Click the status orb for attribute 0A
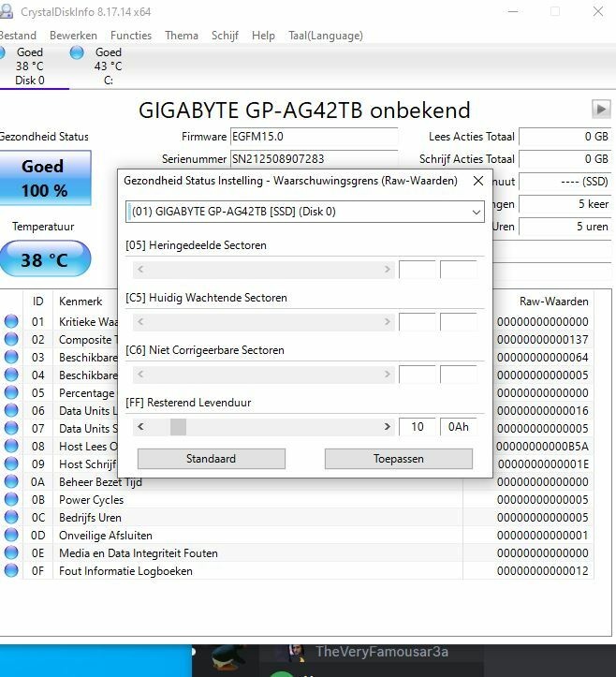Image resolution: width=616 pixels, height=677 pixels. (11, 481)
